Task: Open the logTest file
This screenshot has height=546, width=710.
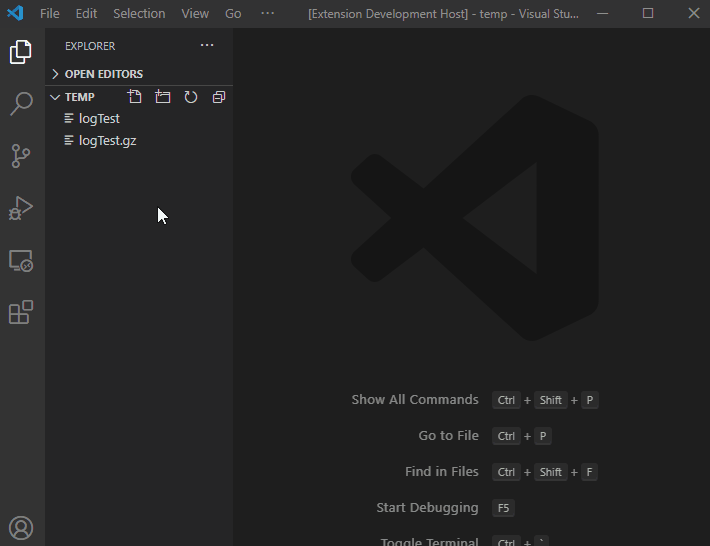Action: (x=139, y=119)
